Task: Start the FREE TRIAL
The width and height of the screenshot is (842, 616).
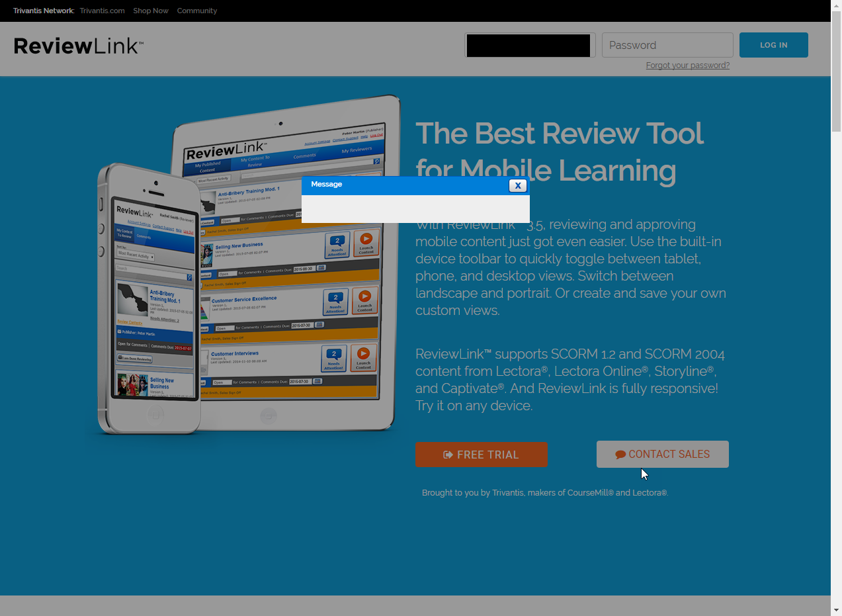Action: [x=482, y=455]
